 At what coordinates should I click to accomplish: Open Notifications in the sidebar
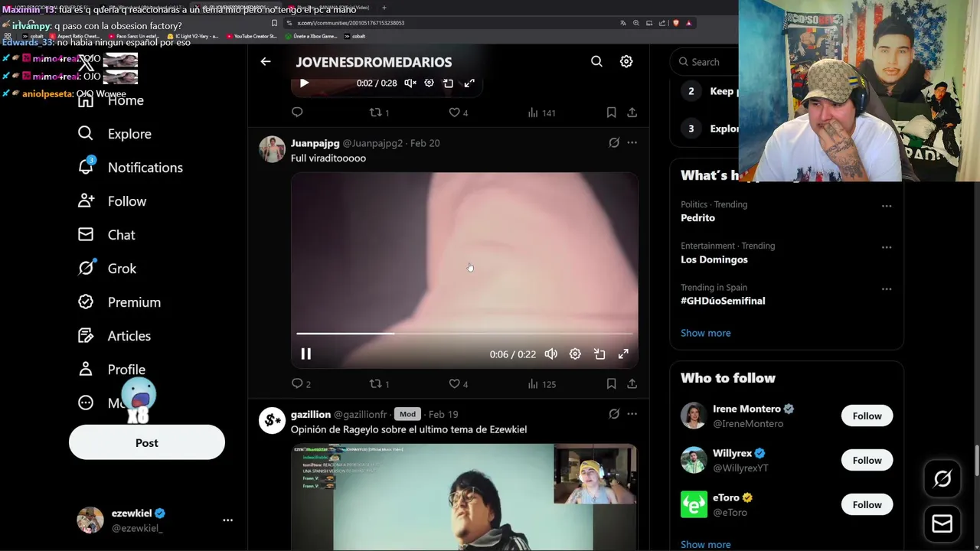130,168
